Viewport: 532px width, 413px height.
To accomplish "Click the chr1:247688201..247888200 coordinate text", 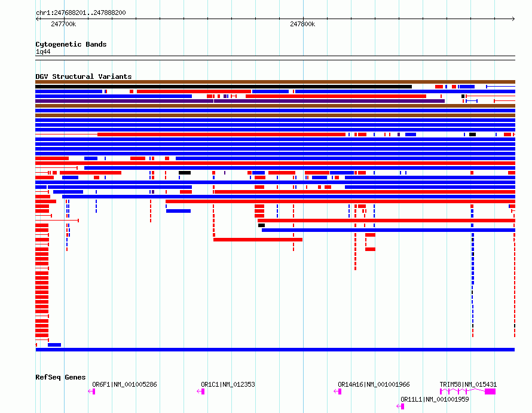I will (x=81, y=13).
